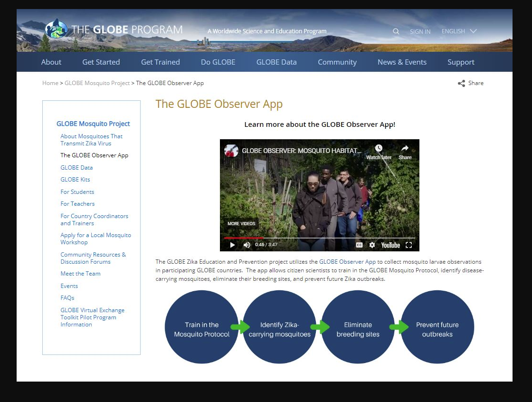Open For Country Coordinators and Trainers
Screen dimensions: 532x402
[x=95, y=220]
